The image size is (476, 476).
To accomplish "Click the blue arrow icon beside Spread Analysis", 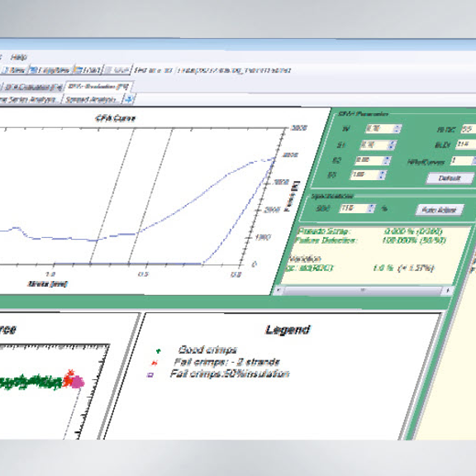I will pos(129,99).
